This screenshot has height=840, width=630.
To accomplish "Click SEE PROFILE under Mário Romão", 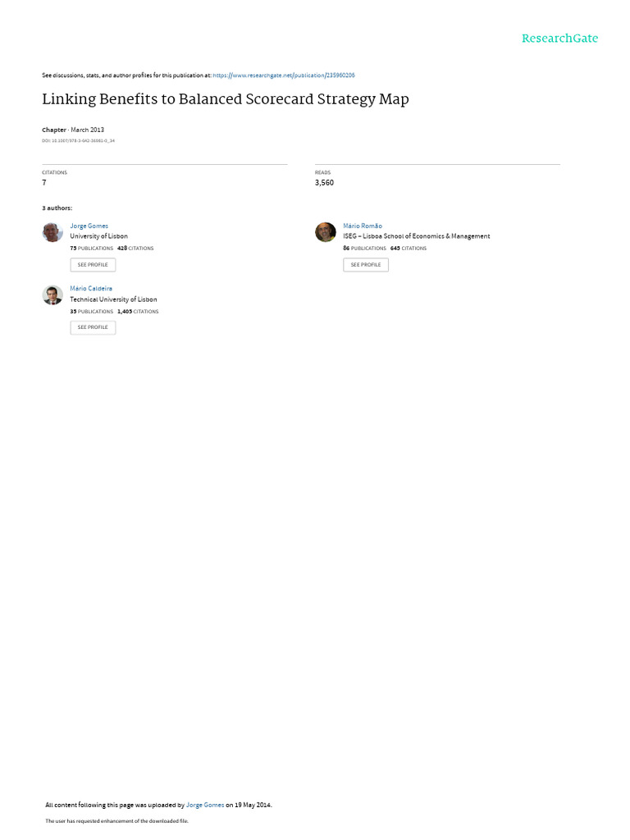I will 366,265.
